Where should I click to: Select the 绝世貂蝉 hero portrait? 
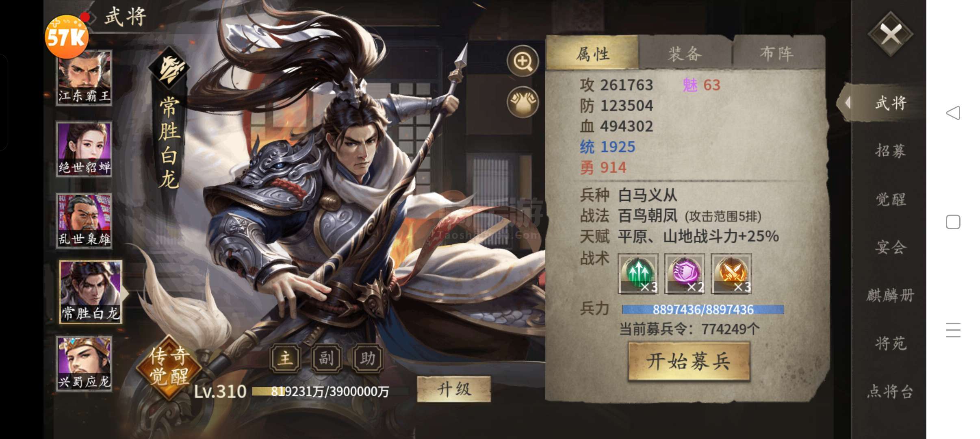click(x=84, y=149)
